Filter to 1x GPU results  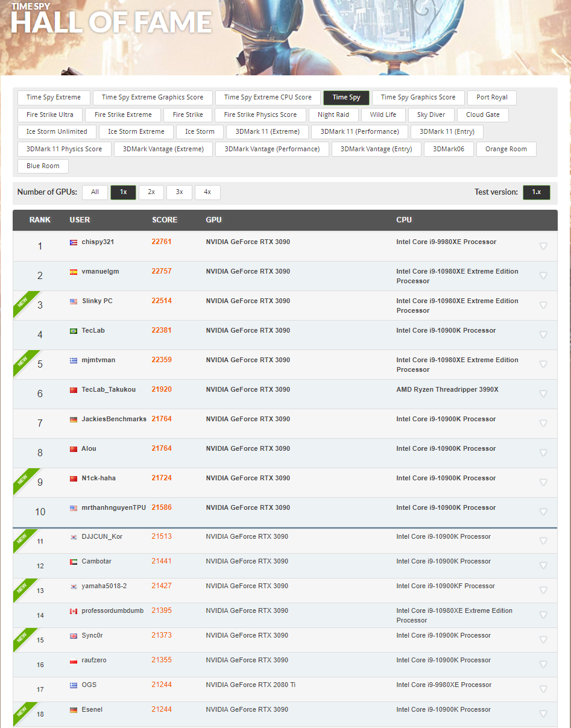click(123, 192)
